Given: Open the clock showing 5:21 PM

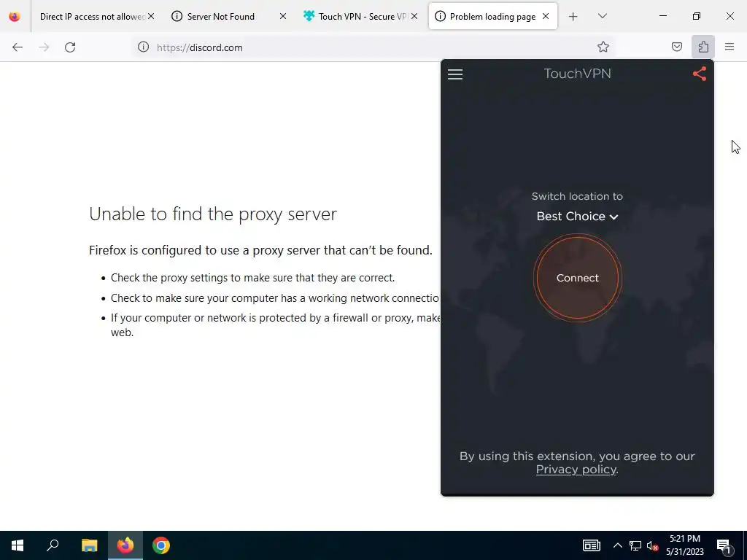Looking at the screenshot, I should tap(685, 545).
